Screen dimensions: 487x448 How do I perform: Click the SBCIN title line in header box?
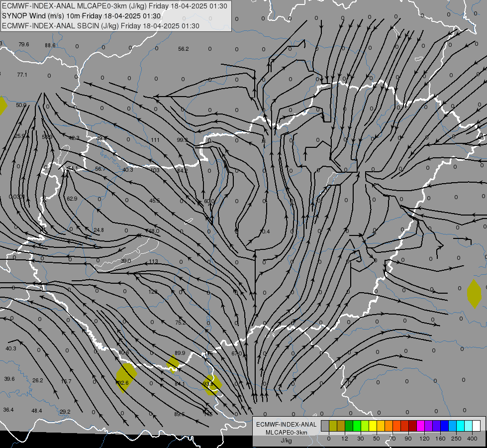click(x=100, y=26)
